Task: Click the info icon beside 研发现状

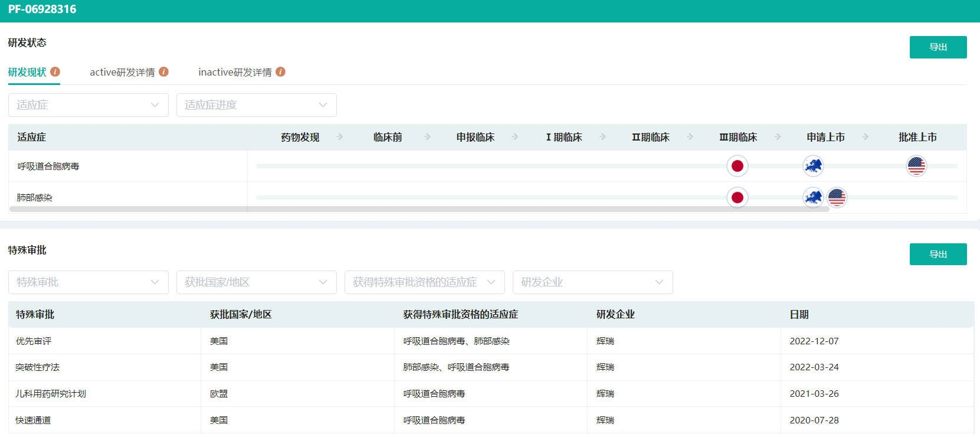Action: (55, 71)
